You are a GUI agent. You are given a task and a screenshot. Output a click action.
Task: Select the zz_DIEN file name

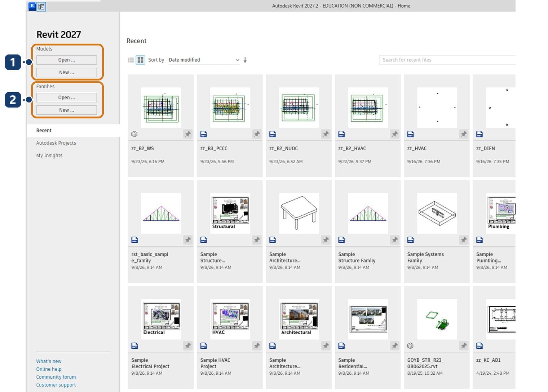(x=485, y=149)
